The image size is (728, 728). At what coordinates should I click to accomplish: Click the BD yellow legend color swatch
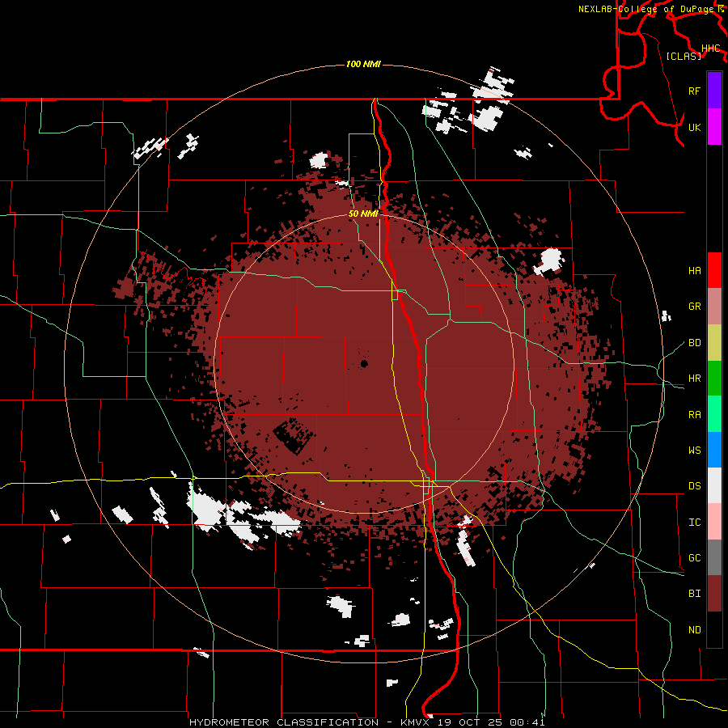tap(714, 343)
